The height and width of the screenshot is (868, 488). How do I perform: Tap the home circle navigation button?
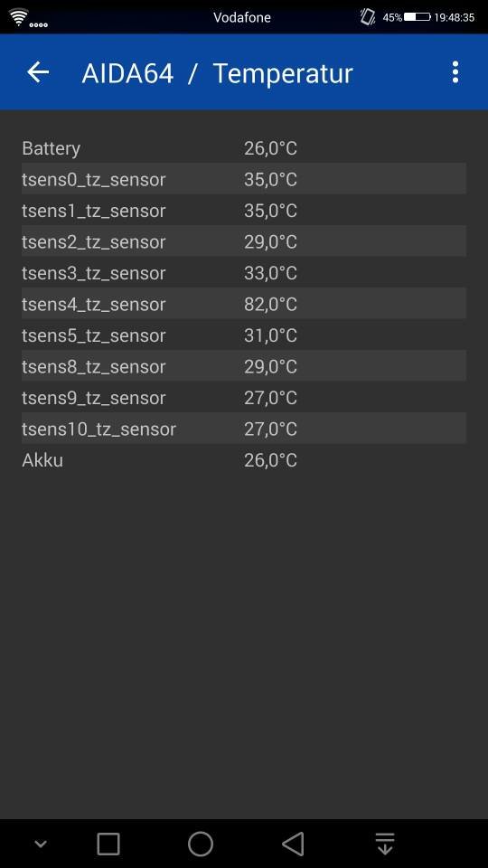pos(201,844)
